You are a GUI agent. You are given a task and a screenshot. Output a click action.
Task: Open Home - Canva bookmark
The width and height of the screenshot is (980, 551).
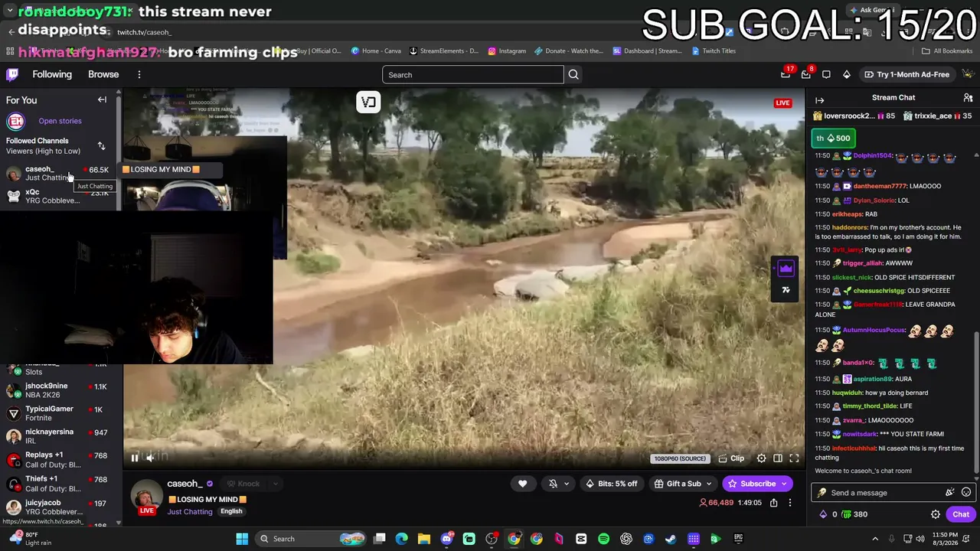point(376,51)
